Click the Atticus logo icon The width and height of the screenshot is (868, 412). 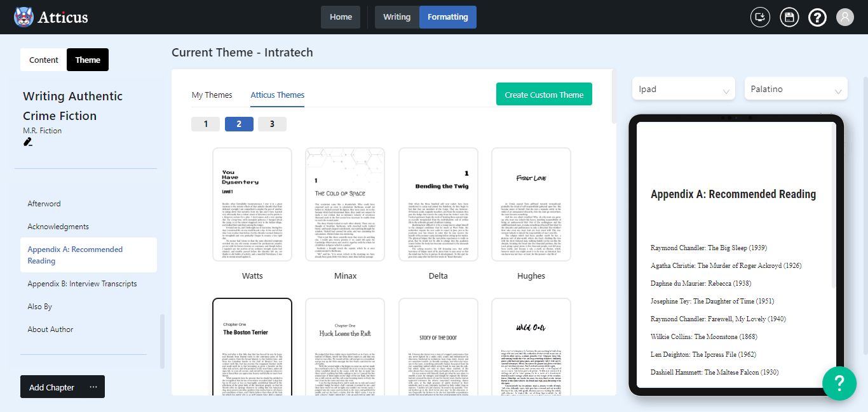(x=24, y=17)
